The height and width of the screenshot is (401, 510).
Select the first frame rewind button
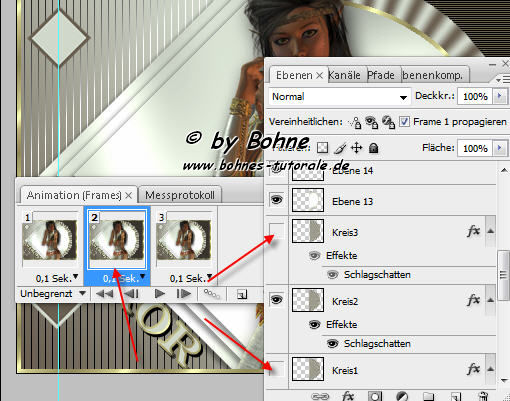coord(104,294)
